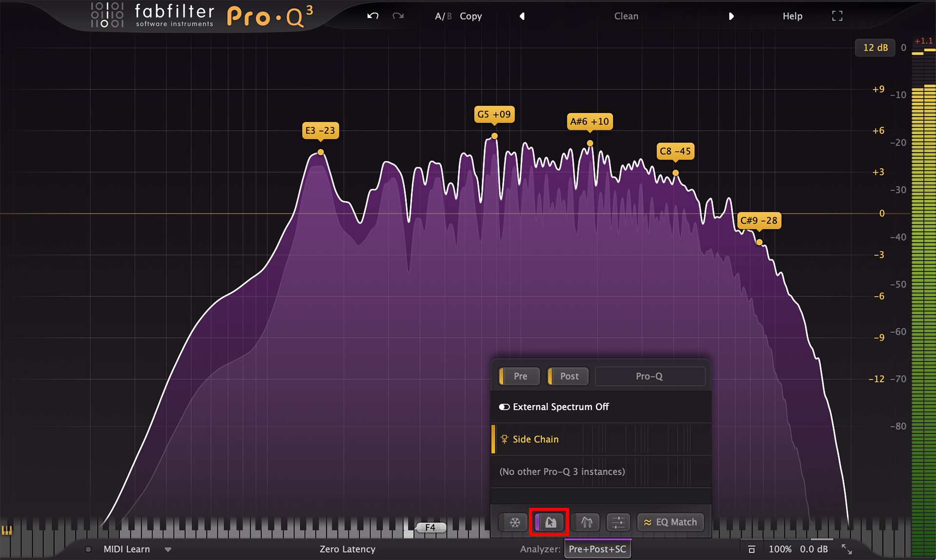Screen dimensions: 936x560
Task: Select the C8 -45 spectrum peak label
Action: (675, 151)
